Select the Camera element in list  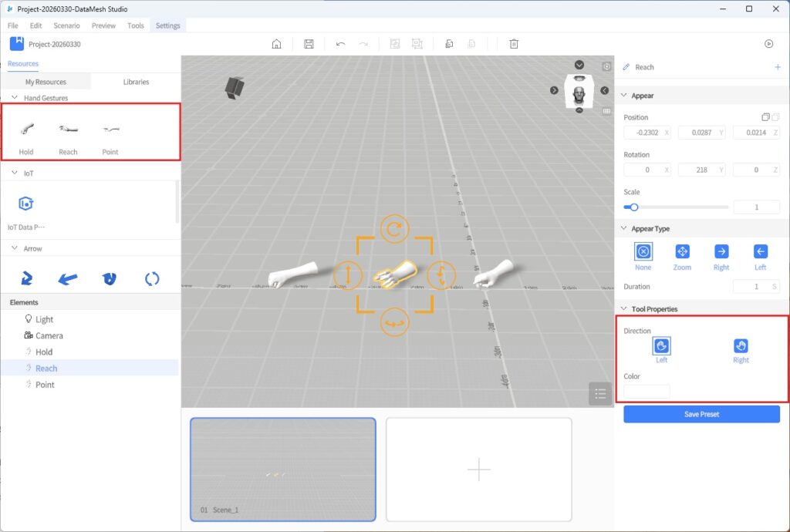pyautogui.click(x=49, y=335)
